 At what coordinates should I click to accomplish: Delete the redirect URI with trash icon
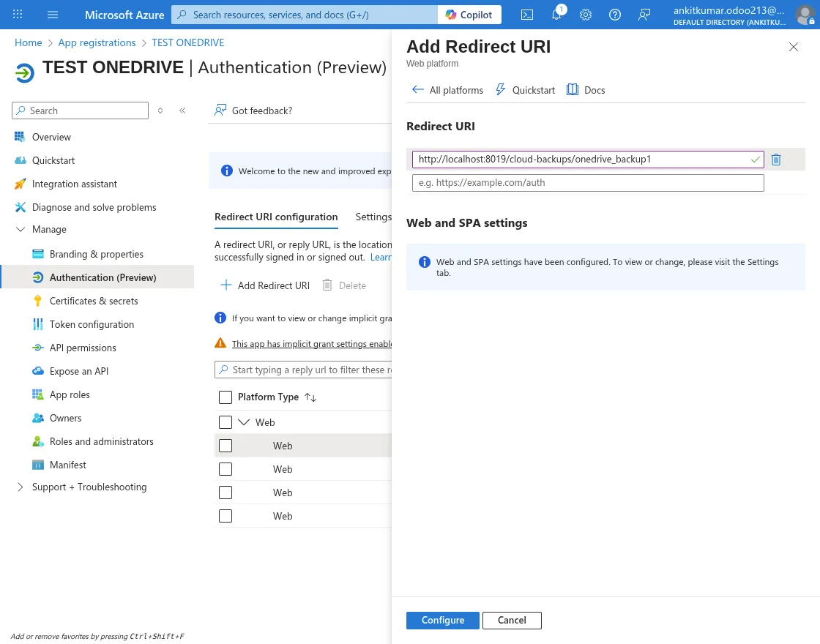776,160
